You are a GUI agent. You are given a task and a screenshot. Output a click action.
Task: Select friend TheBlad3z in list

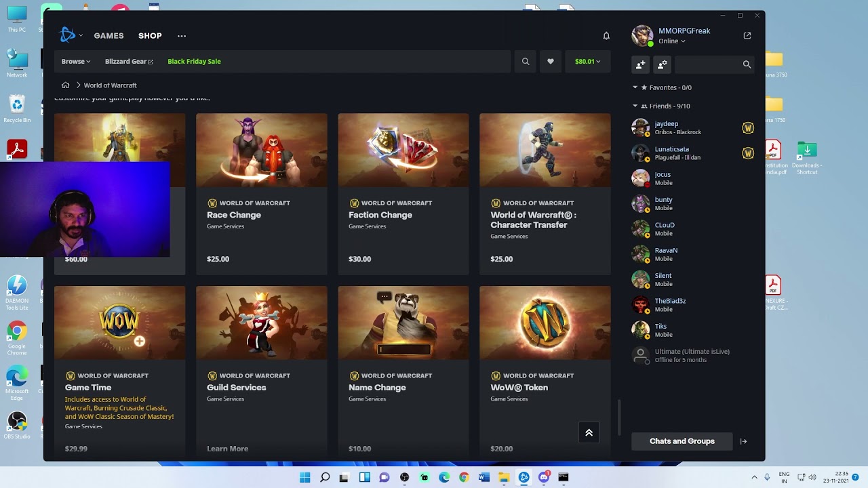pyautogui.click(x=692, y=305)
